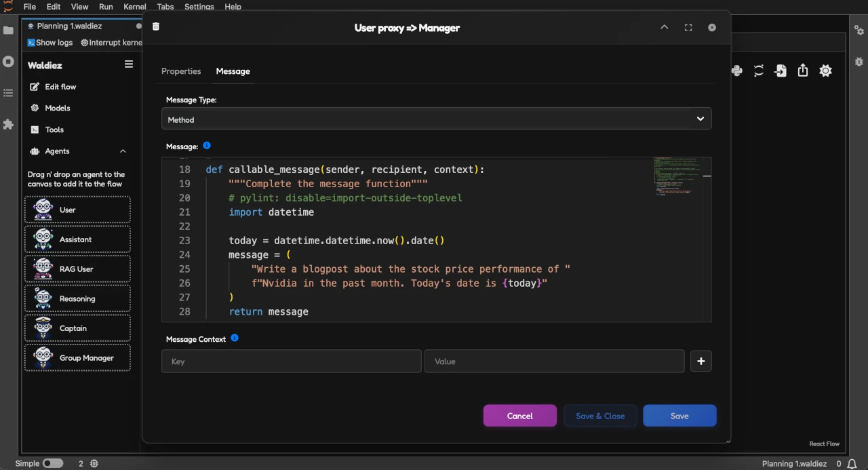Click the Message Context info icon

(x=235, y=338)
